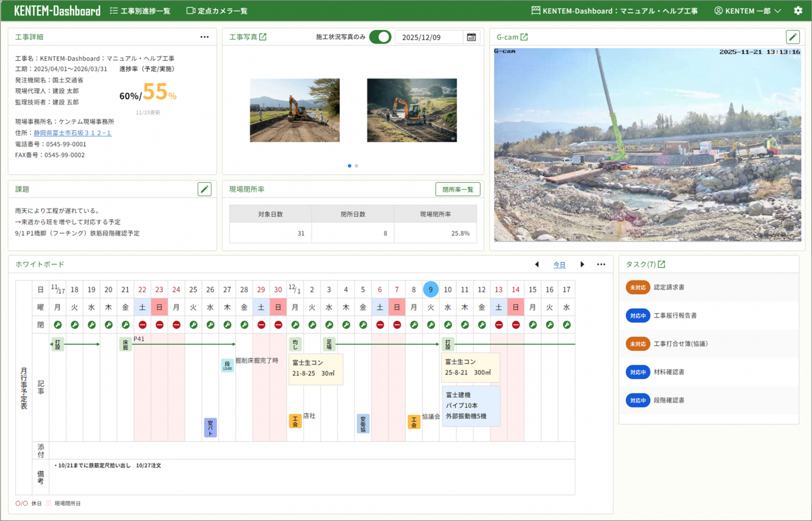This screenshot has width=812, height=521.
Task: Advance whiteboard with the next arrow icon
Action: [582, 264]
